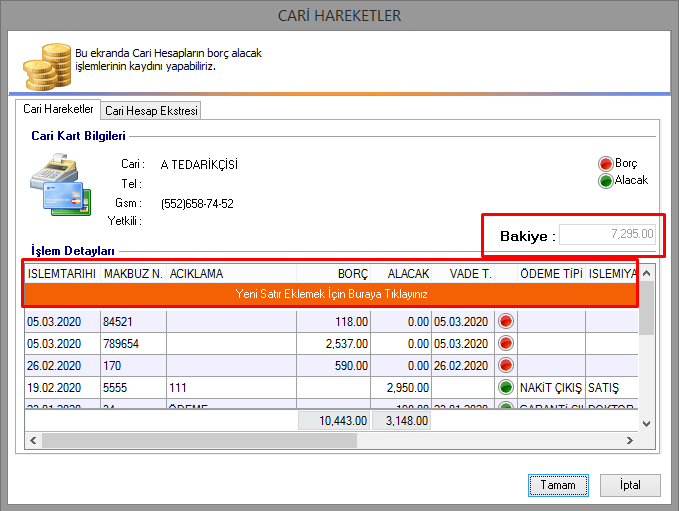The width and height of the screenshot is (679, 511).
Task: Click the green Alacak legend indicator
Action: click(605, 181)
